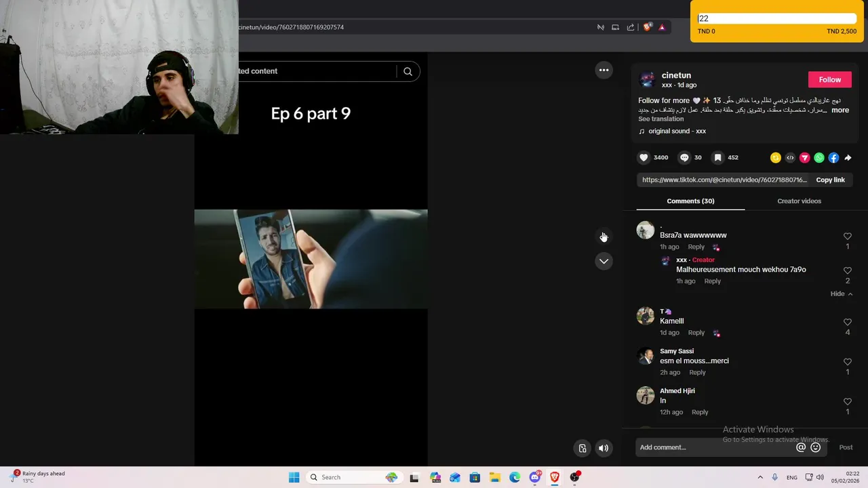Open Brave Rewards triangle icon

662,27
